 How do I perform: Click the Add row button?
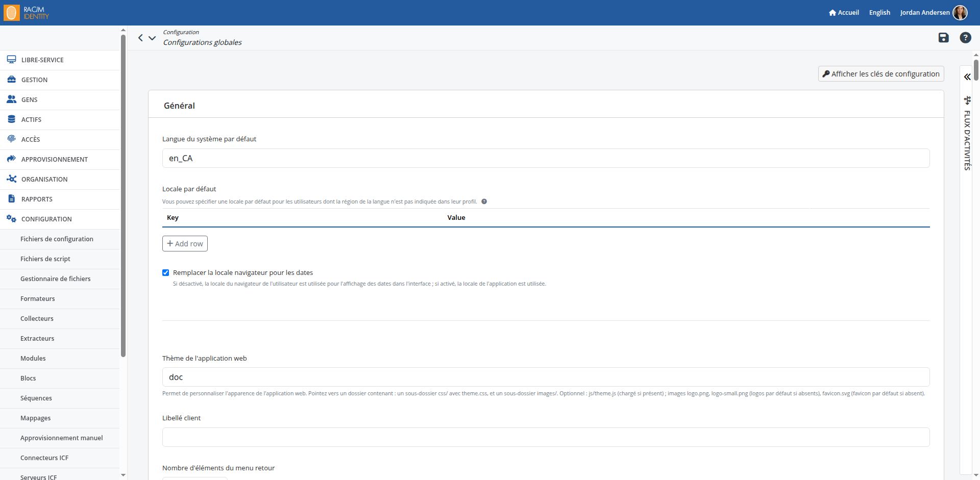click(185, 244)
